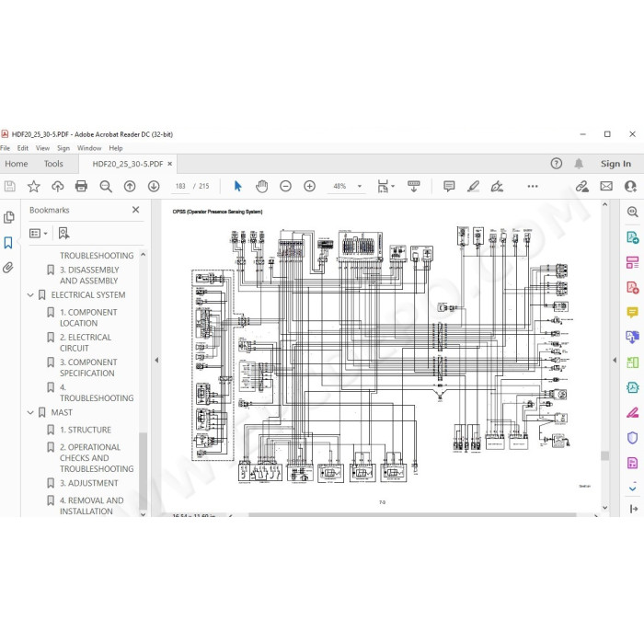Zoom out with minus button
Screen dimensions: 644x644
pos(285,187)
